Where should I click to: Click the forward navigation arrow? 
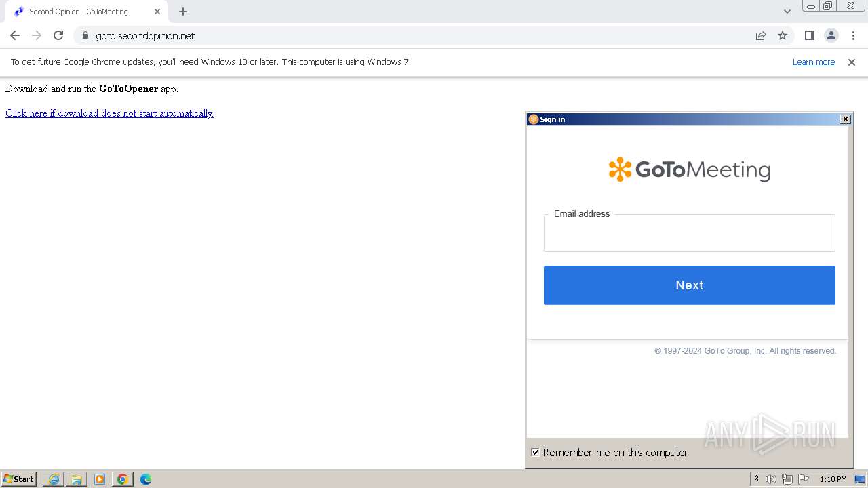(x=37, y=35)
